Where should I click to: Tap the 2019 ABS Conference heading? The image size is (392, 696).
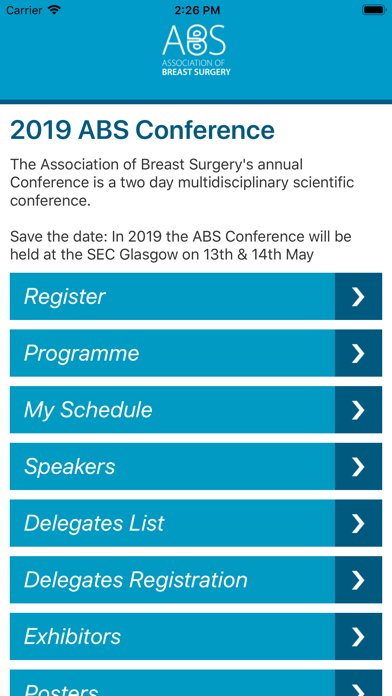(143, 130)
